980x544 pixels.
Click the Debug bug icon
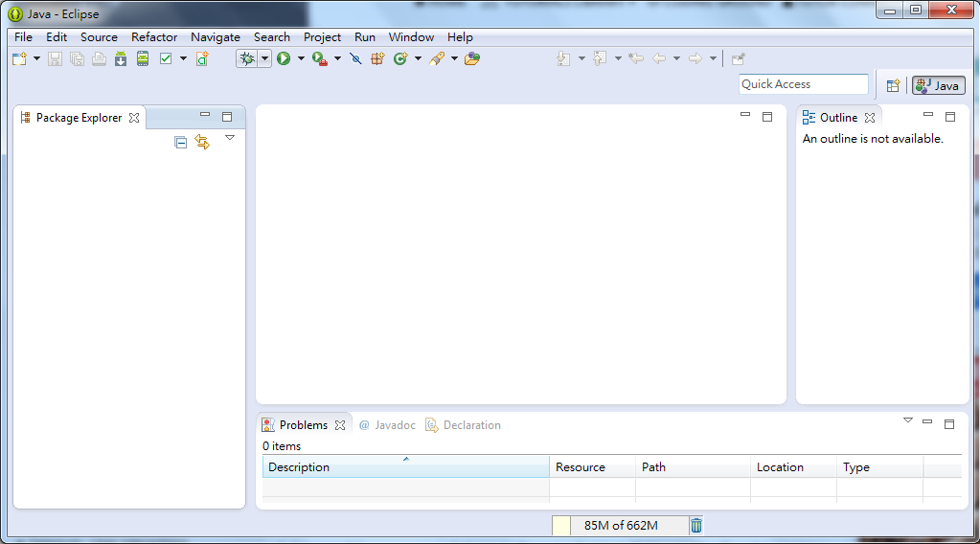(x=247, y=58)
